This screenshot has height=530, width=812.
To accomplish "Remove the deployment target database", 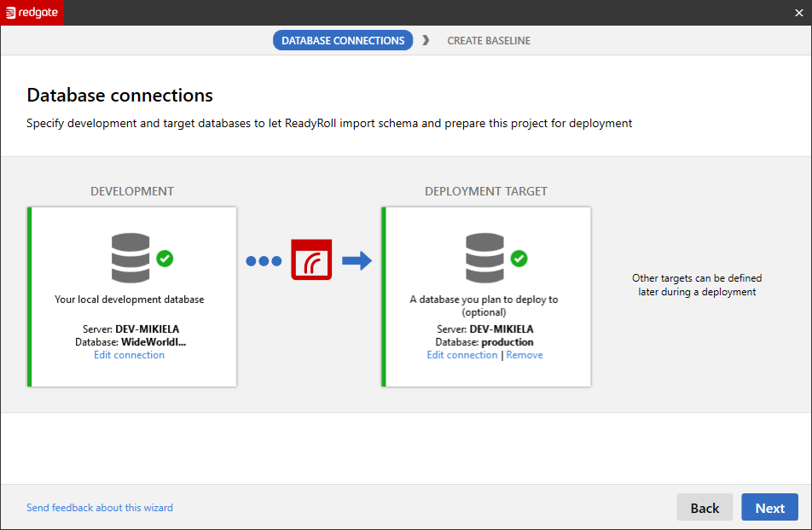I will (525, 355).
